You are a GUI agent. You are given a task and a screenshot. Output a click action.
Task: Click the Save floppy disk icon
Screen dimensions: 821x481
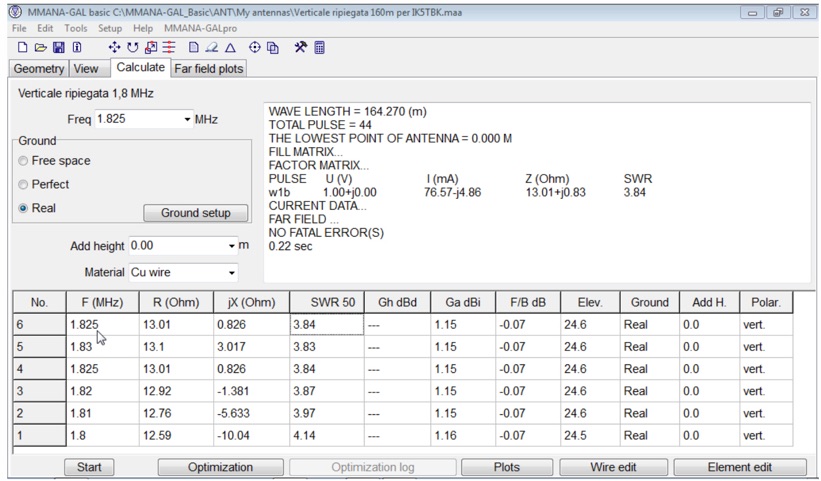[x=59, y=48]
